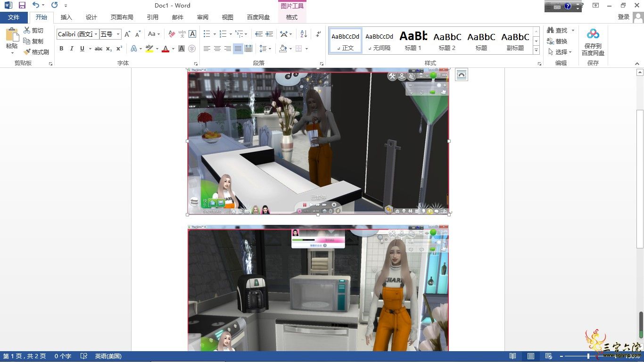Image resolution: width=644 pixels, height=362 pixels.
Task: Click the Enclosed Character (字) icon
Action: [x=192, y=49]
